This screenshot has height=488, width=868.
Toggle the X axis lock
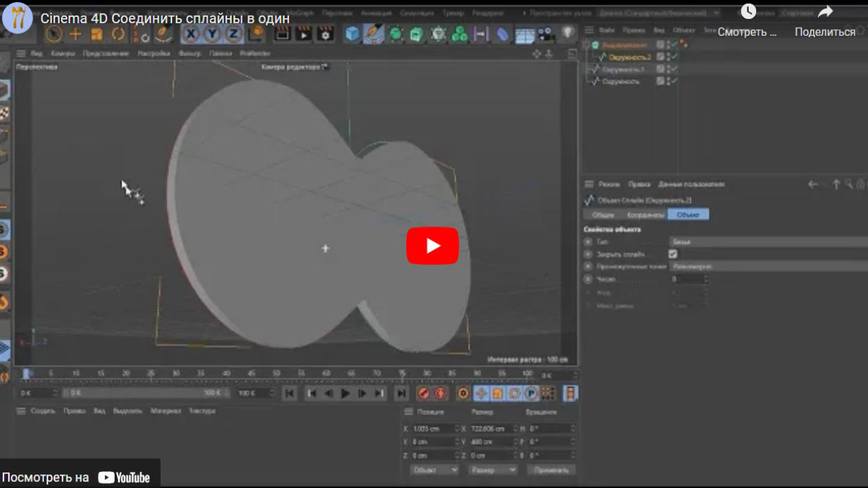pos(191,34)
